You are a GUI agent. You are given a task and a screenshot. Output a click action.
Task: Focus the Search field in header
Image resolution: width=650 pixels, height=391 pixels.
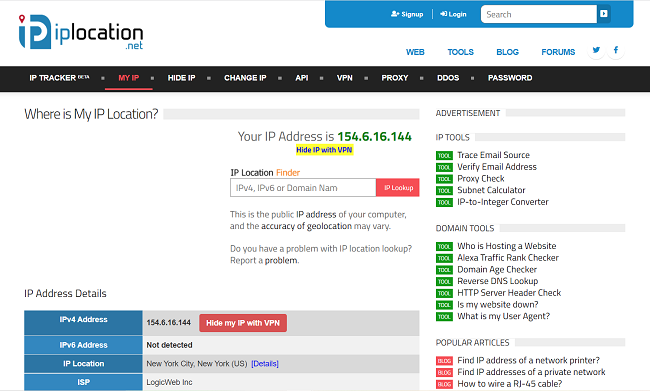(x=538, y=14)
